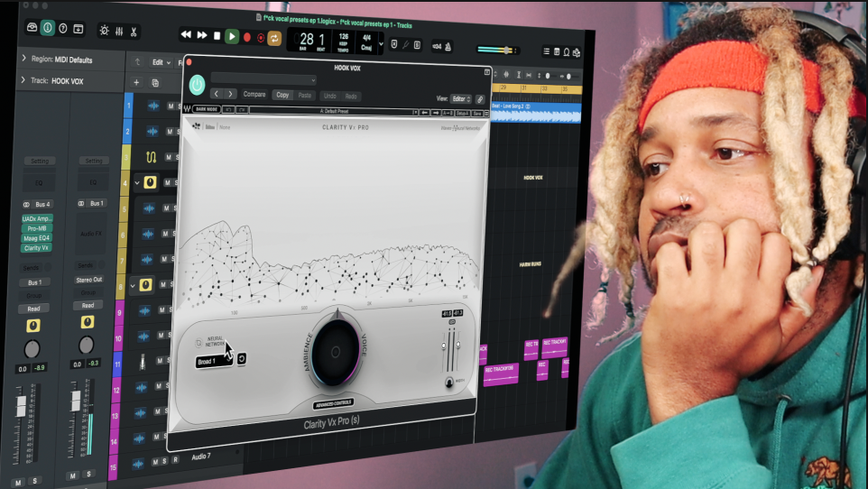The height and width of the screenshot is (489, 868).
Task: Open Quick Help question mark icon
Action: click(x=63, y=28)
